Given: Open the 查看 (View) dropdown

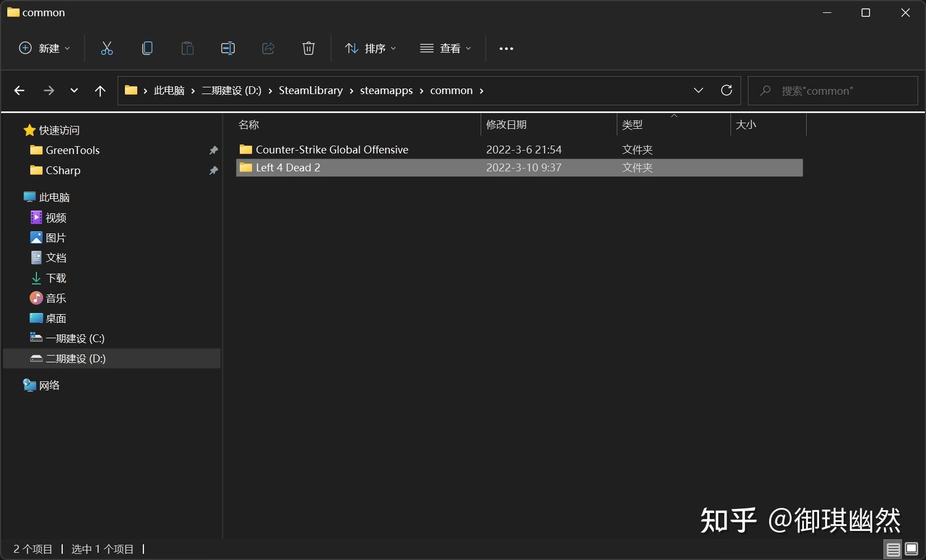Looking at the screenshot, I should coord(446,48).
